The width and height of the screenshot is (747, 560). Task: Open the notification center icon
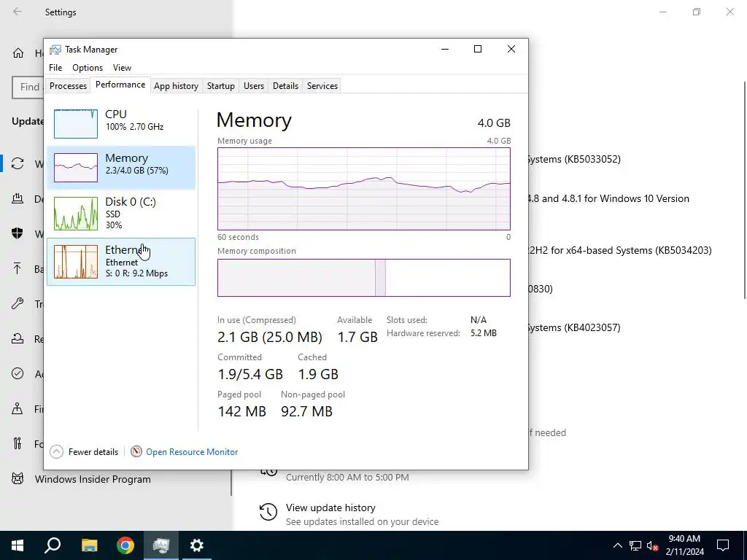point(723,545)
